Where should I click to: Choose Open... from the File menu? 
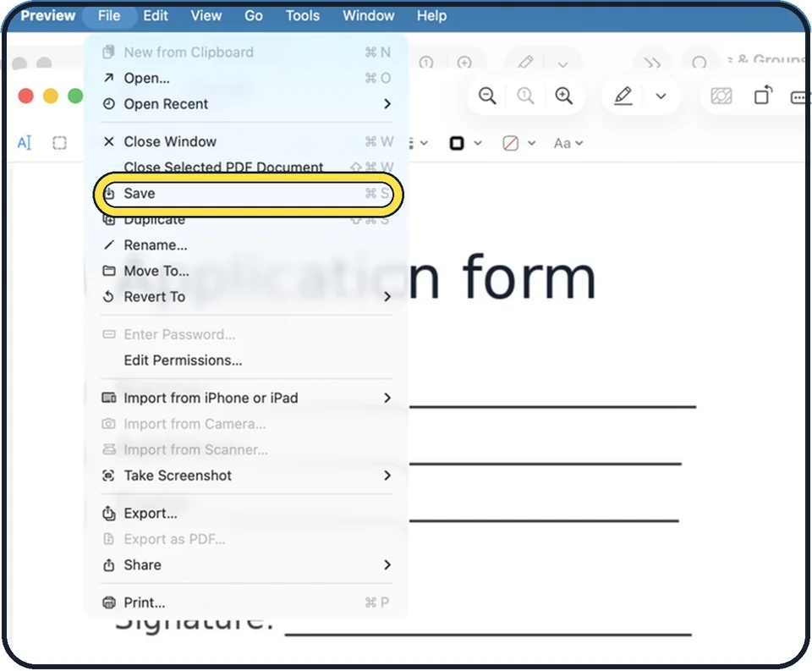[x=246, y=78]
